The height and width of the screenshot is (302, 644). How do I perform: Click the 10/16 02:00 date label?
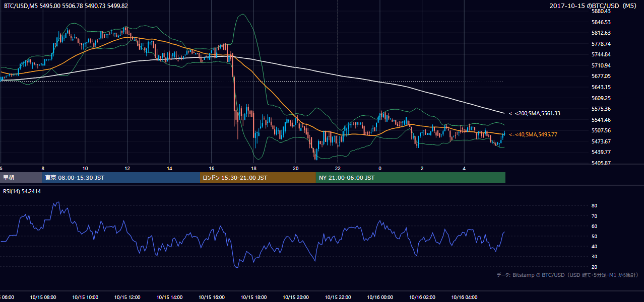pyautogui.click(x=422, y=297)
